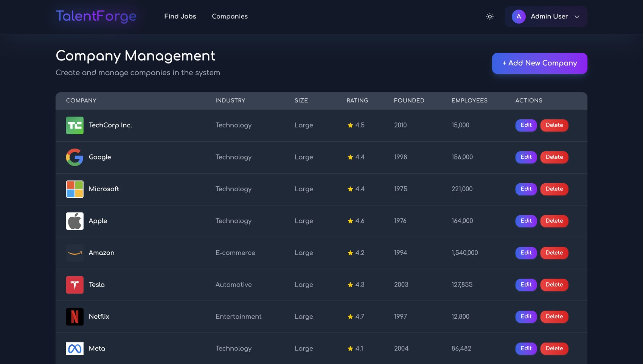Select the Meta company name
The height and width of the screenshot is (364, 643).
coord(97,349)
